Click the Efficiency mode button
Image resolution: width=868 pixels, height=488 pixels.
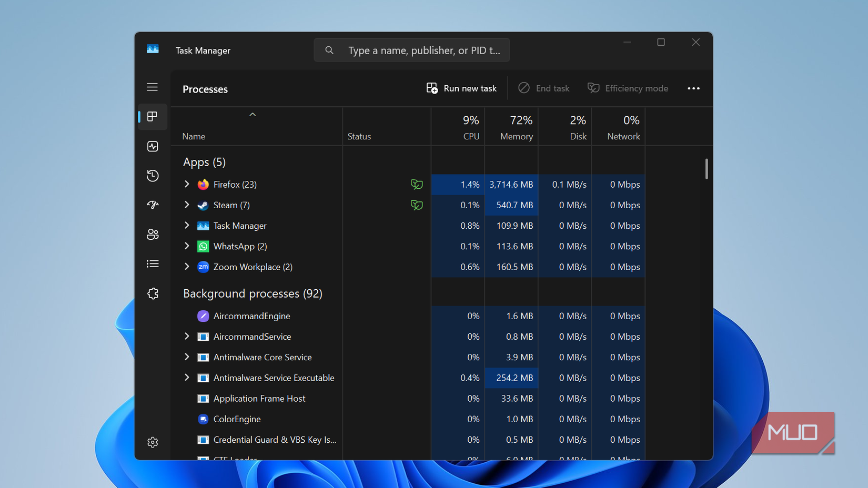(x=628, y=88)
